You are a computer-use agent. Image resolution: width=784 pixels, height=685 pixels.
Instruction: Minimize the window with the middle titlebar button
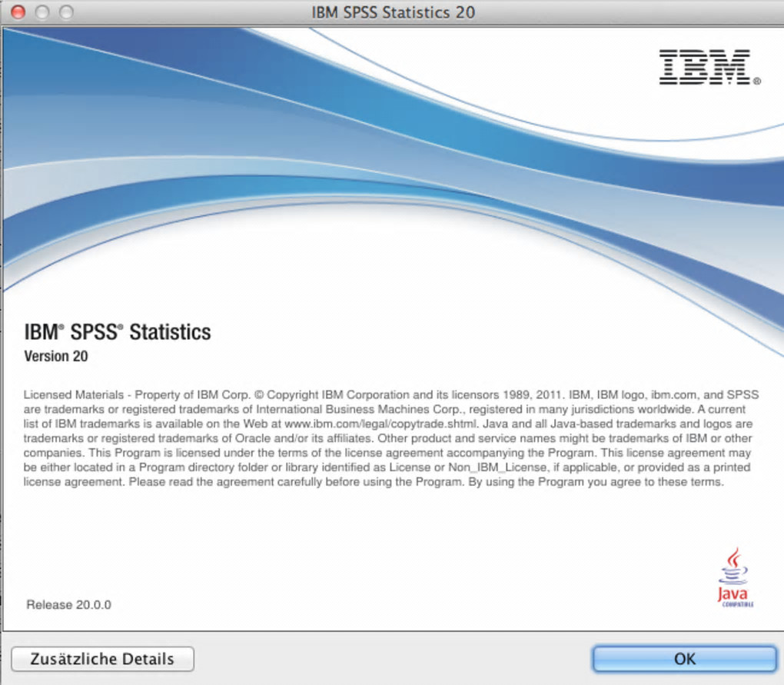tap(42, 12)
